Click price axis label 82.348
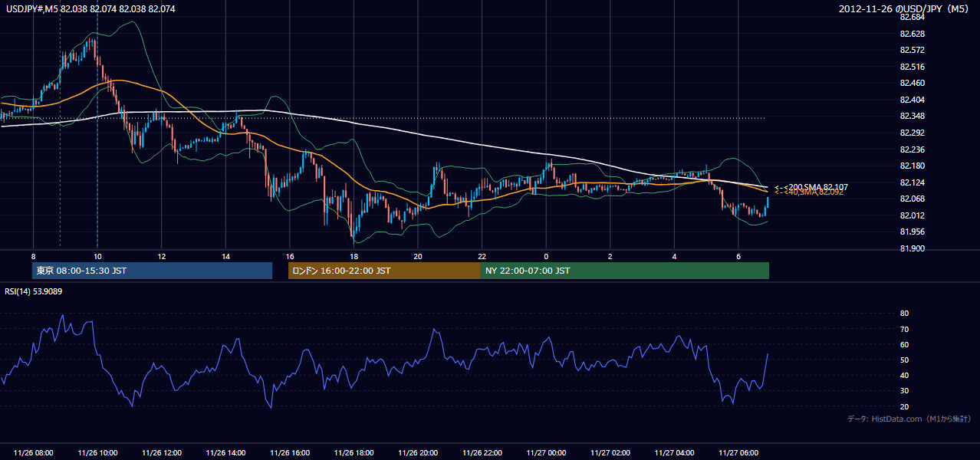This screenshot has height=460, width=980. click(913, 116)
